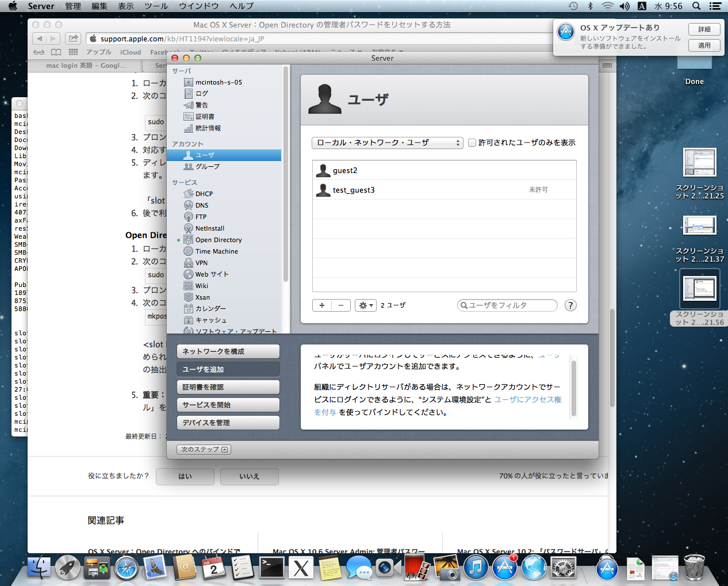Open the カレンダー service
The height and width of the screenshot is (586, 728).
pyautogui.click(x=205, y=309)
